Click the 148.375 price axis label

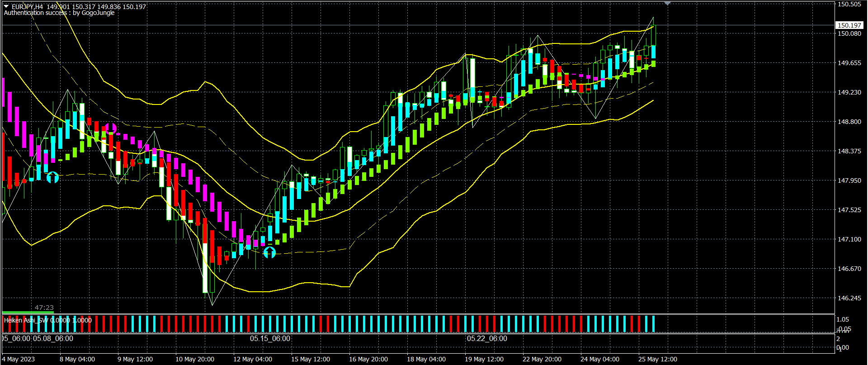(849, 151)
